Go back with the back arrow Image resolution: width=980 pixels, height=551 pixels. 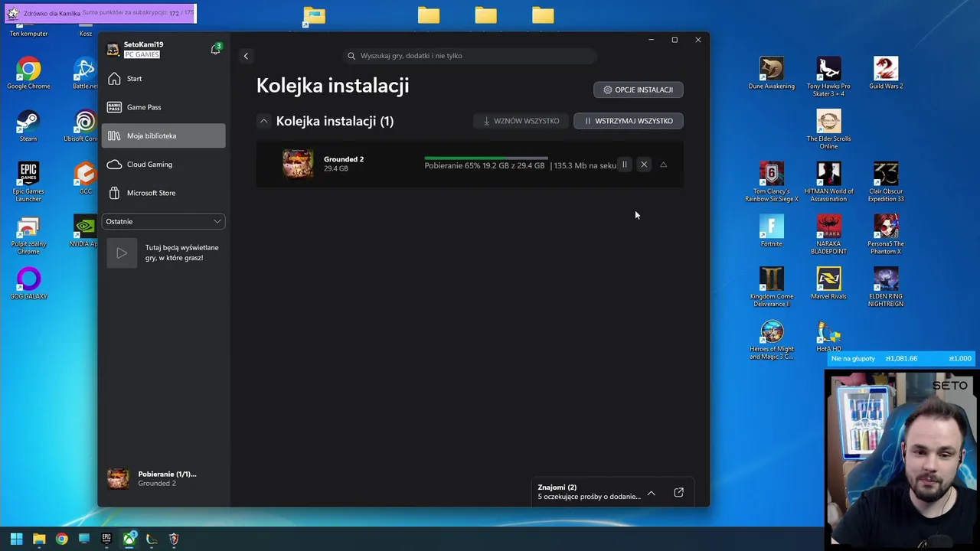246,56
